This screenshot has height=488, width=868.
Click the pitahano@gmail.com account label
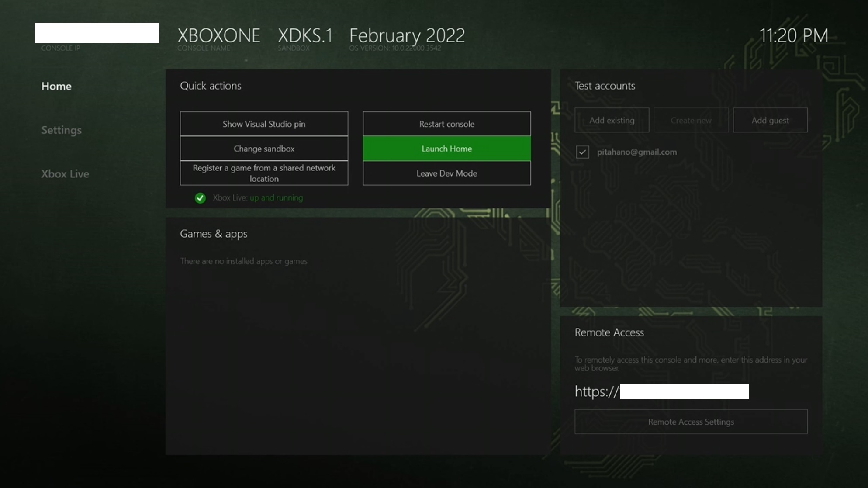[636, 152]
